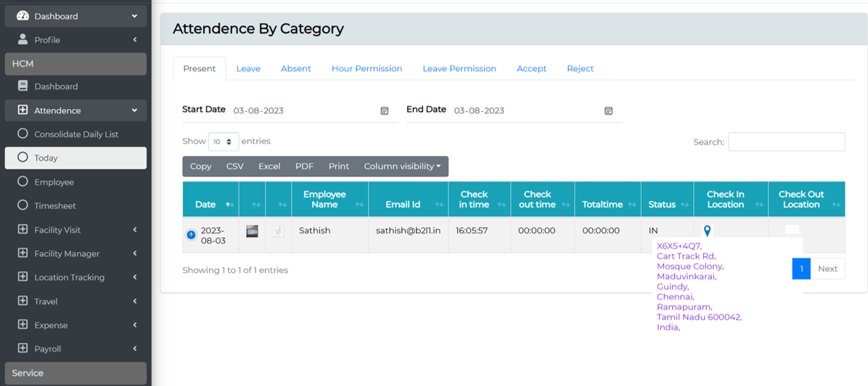Click the HCM Dashboard icon in sidebar
The width and height of the screenshot is (868, 386).
tap(22, 86)
